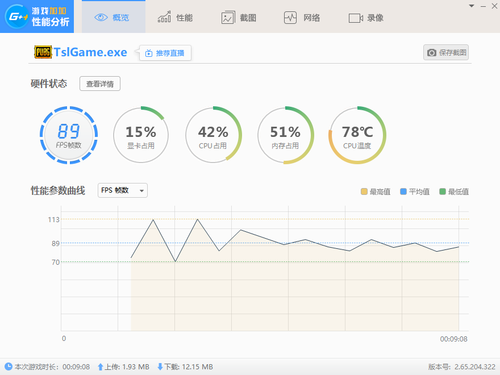Click the PUBG game icon

pyautogui.click(x=43, y=52)
